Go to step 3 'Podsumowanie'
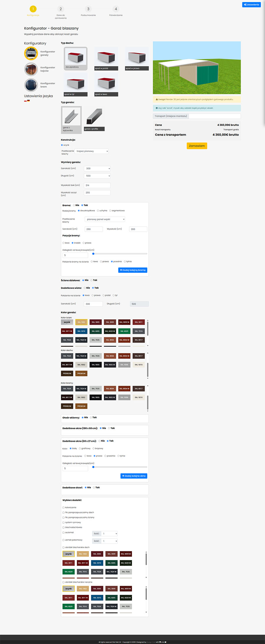Image resolution: width=265 pixels, height=644 pixels. [88, 9]
